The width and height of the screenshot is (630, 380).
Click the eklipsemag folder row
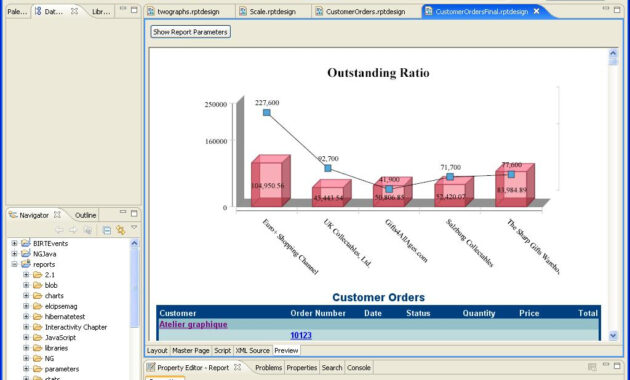point(61,306)
